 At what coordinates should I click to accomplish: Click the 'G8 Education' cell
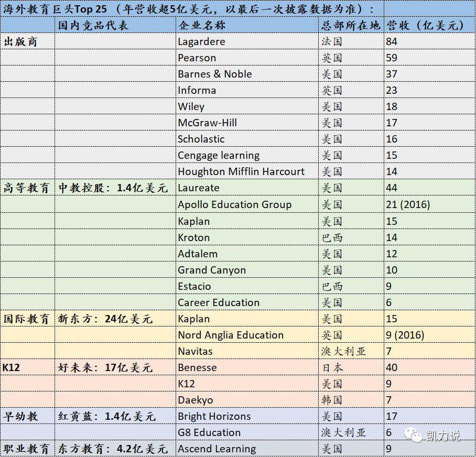247,432
